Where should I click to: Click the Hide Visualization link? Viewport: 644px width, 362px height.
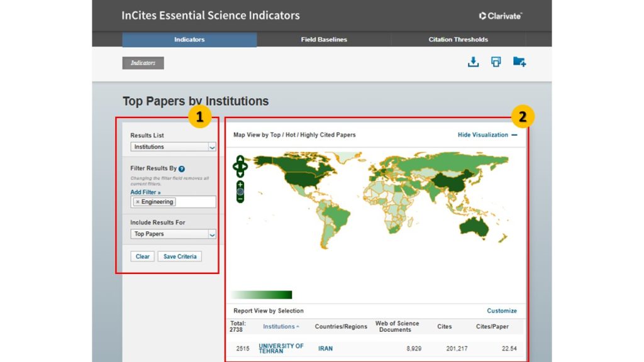[483, 134]
